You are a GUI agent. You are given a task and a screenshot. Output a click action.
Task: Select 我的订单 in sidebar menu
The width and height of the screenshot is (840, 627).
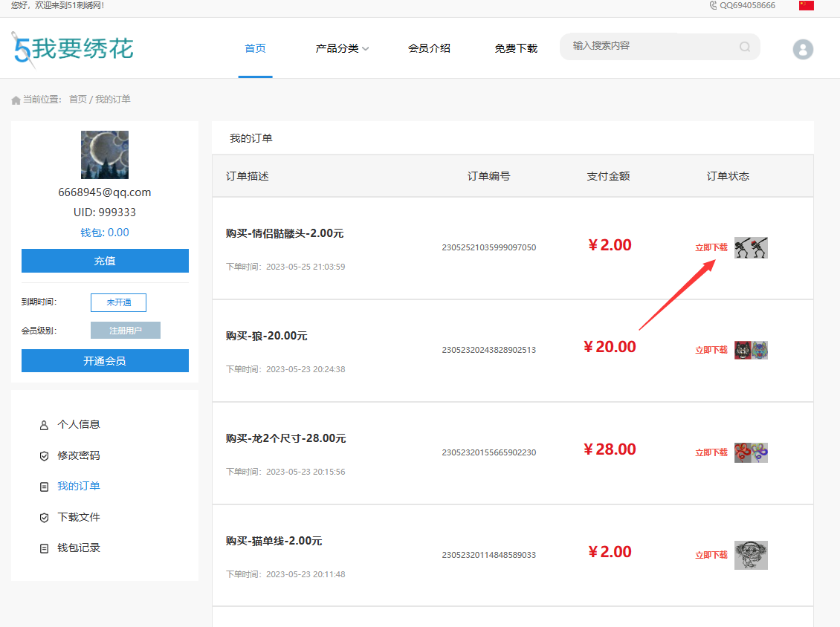(x=79, y=486)
